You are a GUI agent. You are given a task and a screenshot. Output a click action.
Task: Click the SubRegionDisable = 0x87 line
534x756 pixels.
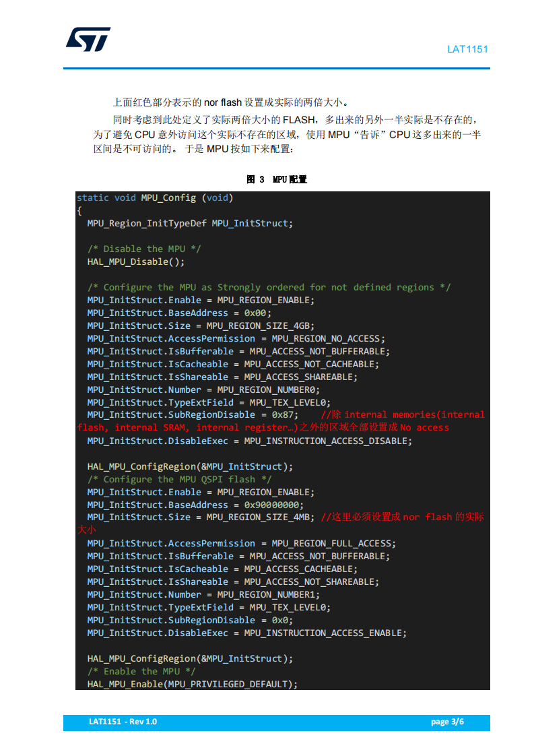tap(193, 414)
